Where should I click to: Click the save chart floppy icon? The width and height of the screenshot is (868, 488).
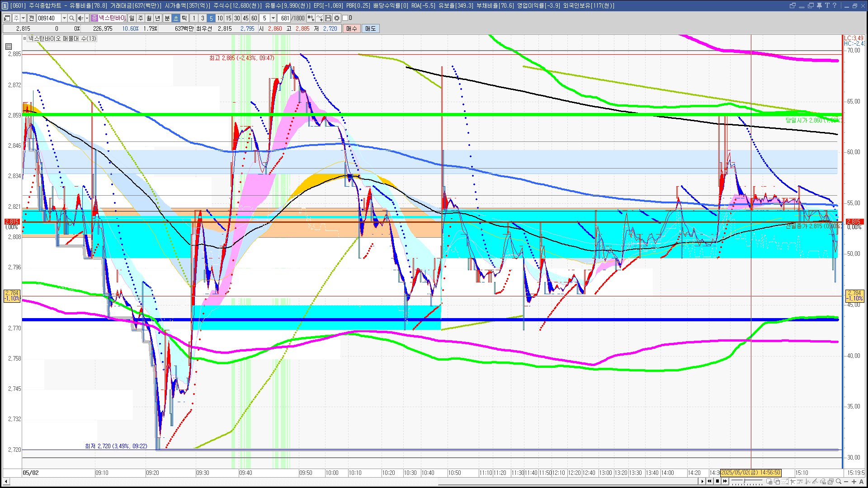[x=328, y=18]
